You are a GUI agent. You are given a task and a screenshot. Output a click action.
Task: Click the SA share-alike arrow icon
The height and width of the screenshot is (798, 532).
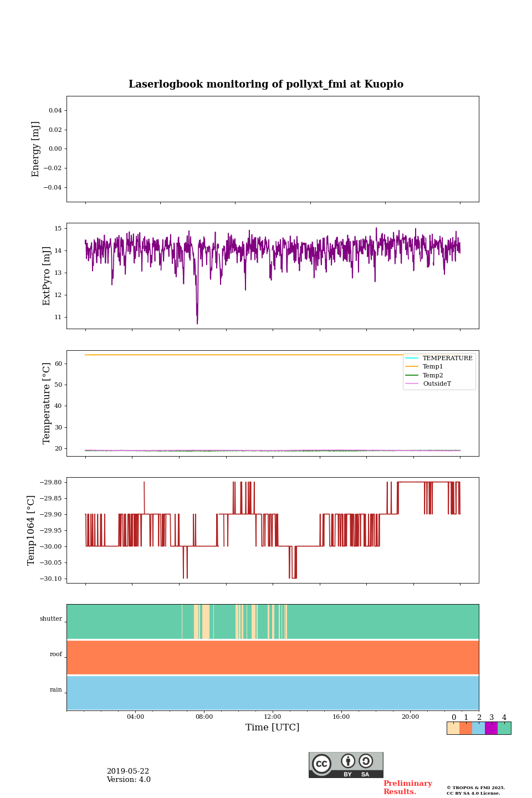pyautogui.click(x=366, y=761)
